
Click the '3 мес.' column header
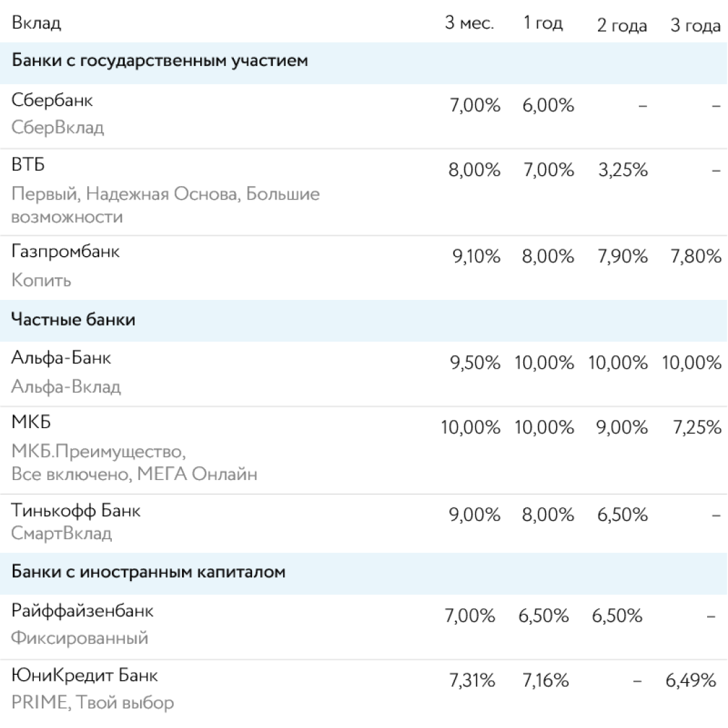tap(469, 24)
